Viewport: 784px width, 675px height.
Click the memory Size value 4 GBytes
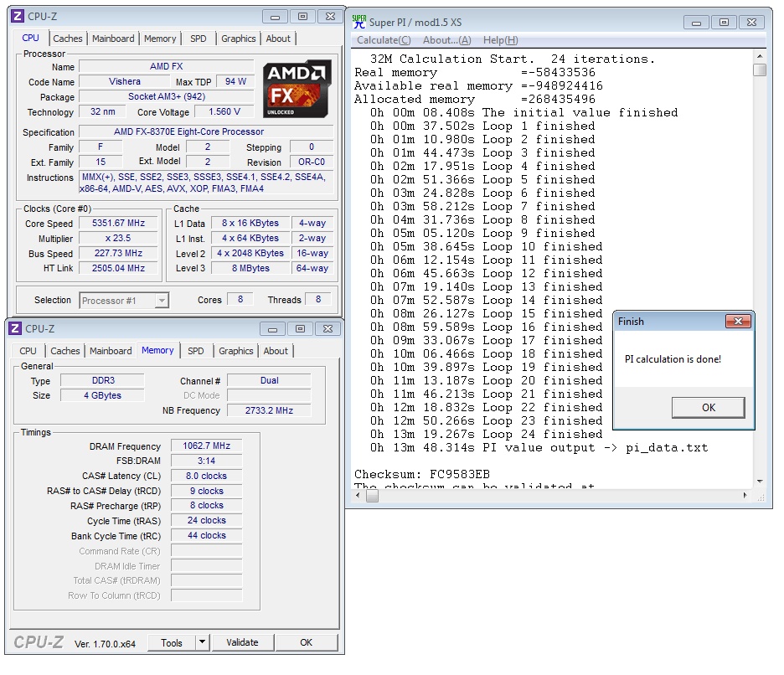tap(102, 395)
